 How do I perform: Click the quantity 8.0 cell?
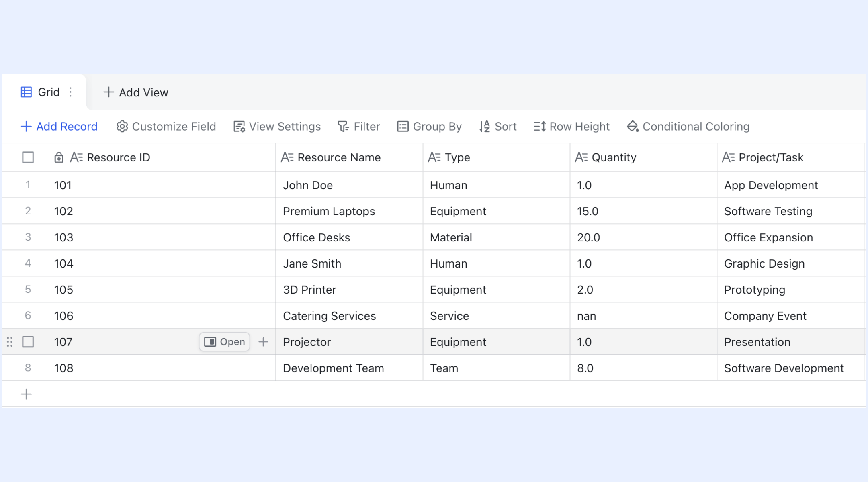(644, 368)
